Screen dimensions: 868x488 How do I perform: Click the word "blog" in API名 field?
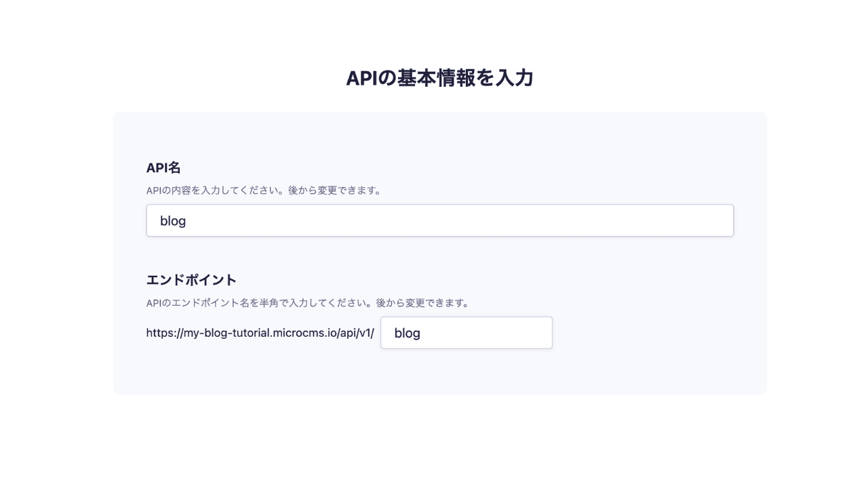pos(173,221)
